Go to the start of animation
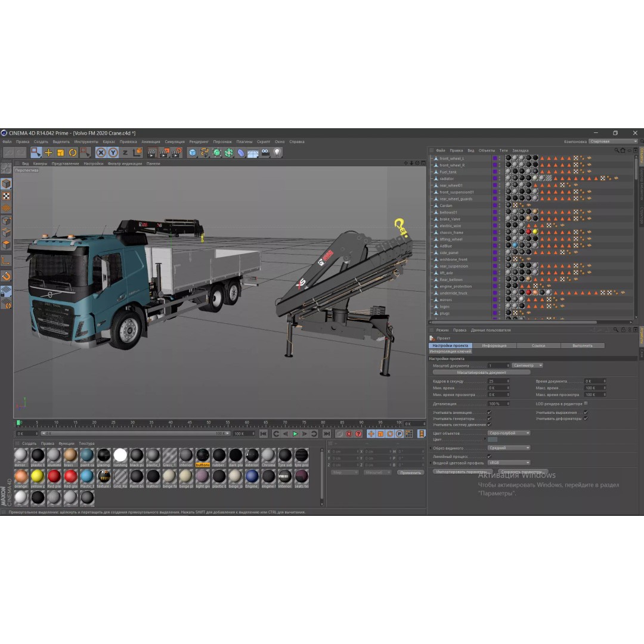Image resolution: width=644 pixels, height=644 pixels. point(264,434)
